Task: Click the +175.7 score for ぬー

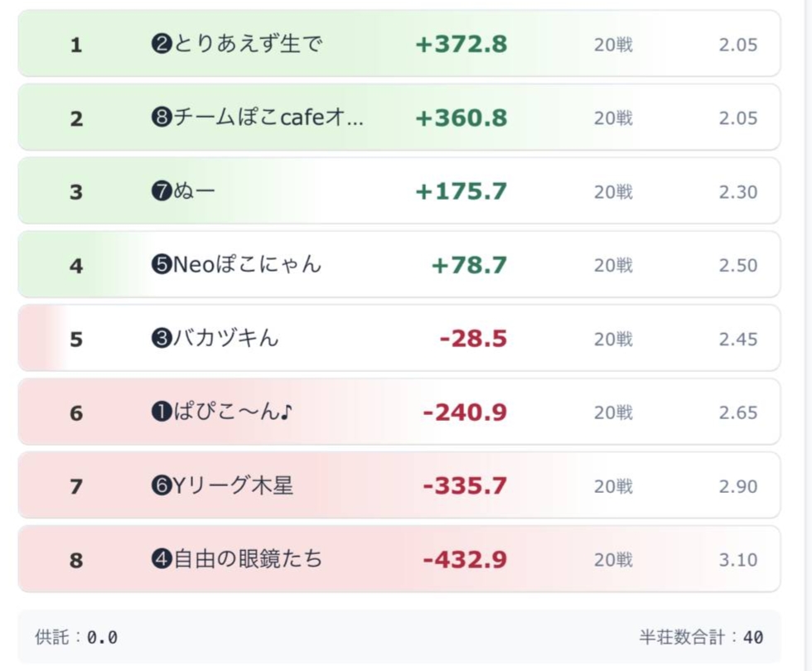Action: pos(461,191)
